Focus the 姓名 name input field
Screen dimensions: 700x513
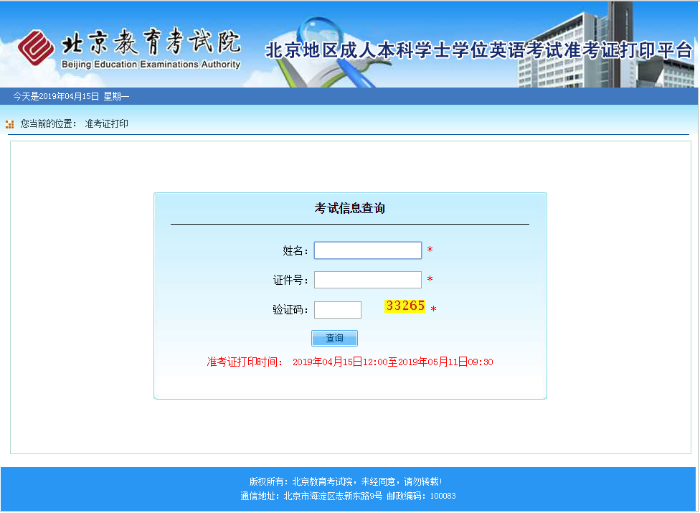[367, 250]
